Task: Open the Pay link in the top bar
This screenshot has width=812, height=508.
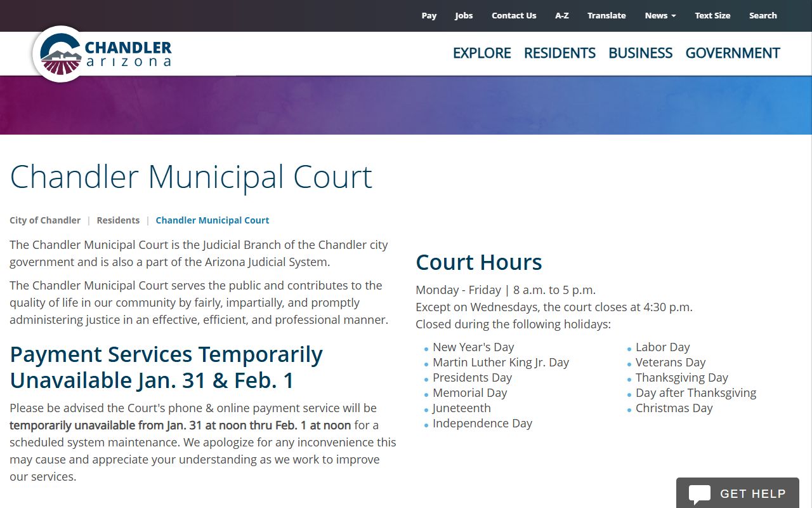Action: tap(429, 15)
